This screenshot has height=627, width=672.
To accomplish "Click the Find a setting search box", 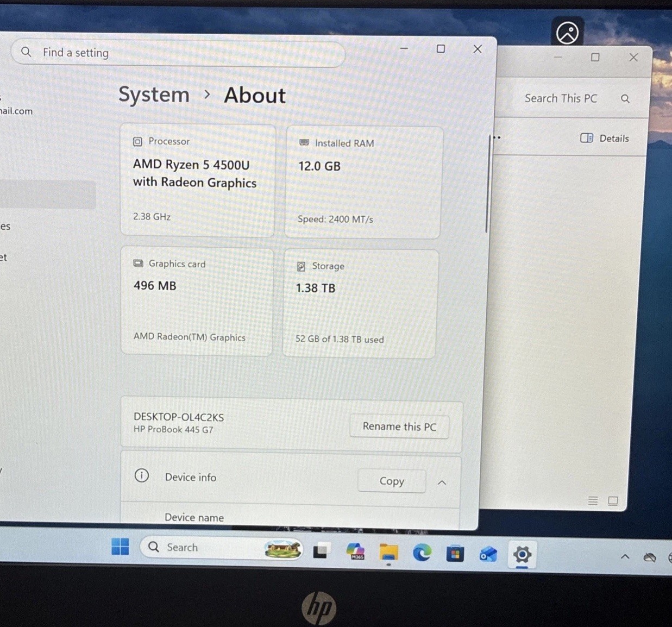I will pos(178,53).
